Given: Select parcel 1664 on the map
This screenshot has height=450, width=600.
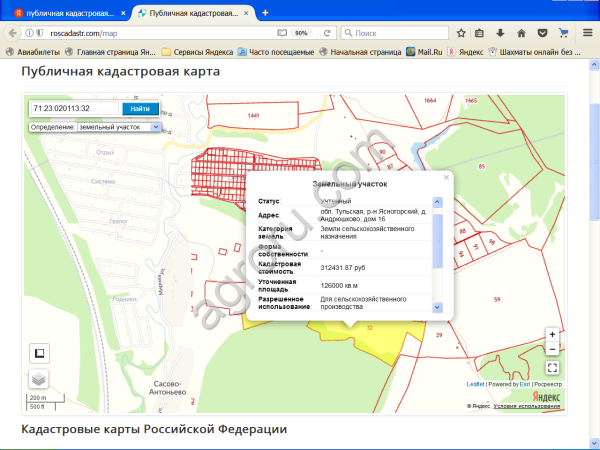Looking at the screenshot, I should tap(430, 100).
